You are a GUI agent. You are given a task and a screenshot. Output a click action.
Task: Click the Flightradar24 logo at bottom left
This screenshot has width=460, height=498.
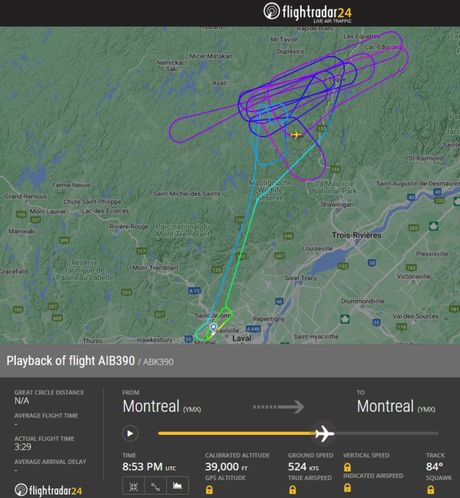[48, 490]
